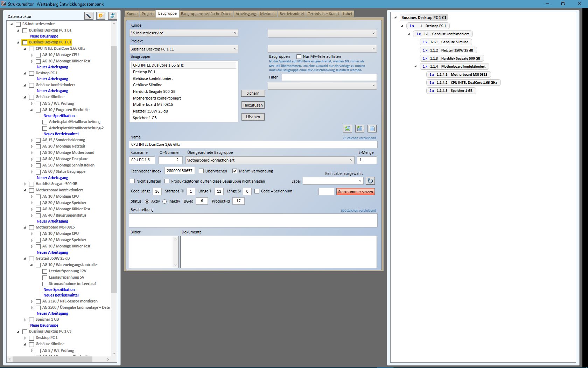
Task: Expand AG 15 / Sonderlackierung tree node
Action: (x=31, y=140)
